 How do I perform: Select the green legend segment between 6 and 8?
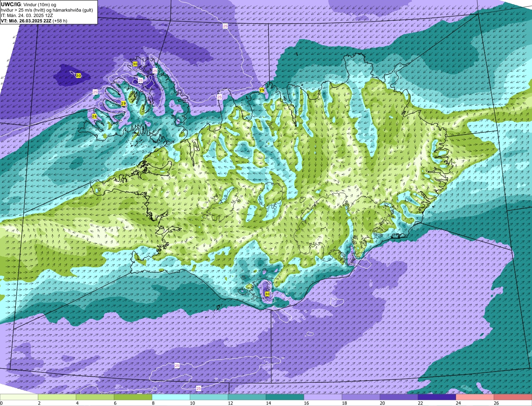click(133, 397)
